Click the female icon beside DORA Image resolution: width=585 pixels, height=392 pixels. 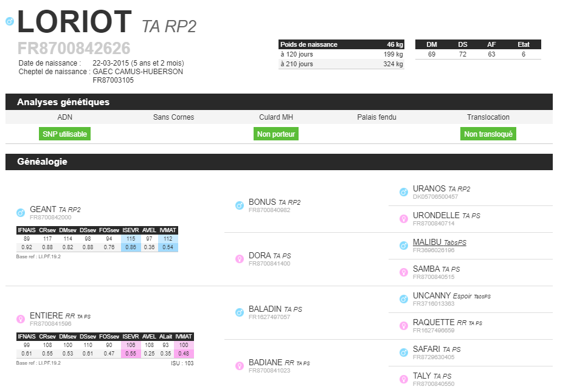(240, 259)
